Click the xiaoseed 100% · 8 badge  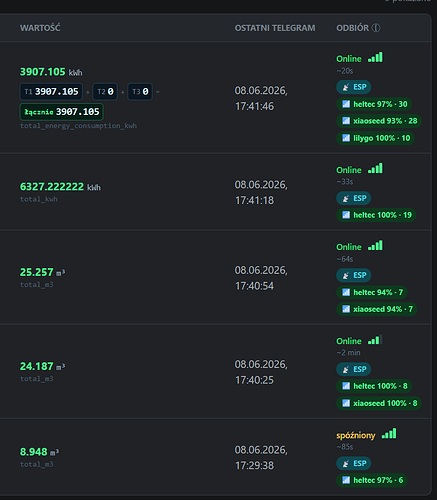click(x=379, y=403)
